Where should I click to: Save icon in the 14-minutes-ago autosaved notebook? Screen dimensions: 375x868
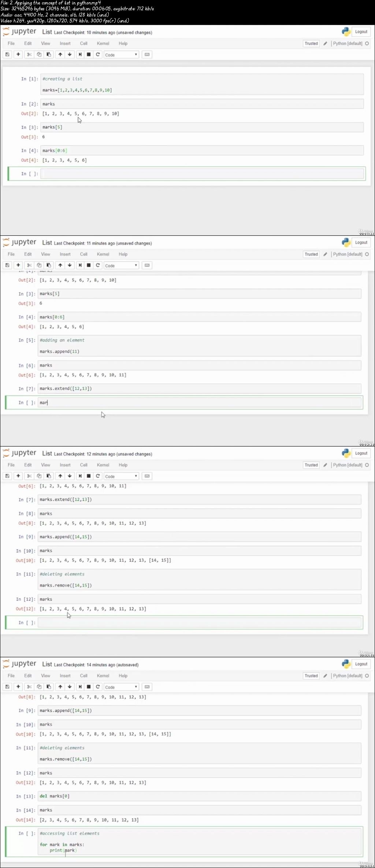[x=7, y=687]
